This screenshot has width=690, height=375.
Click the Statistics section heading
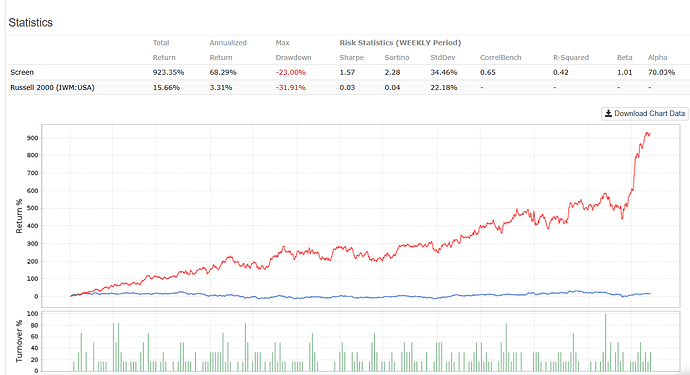coord(30,22)
